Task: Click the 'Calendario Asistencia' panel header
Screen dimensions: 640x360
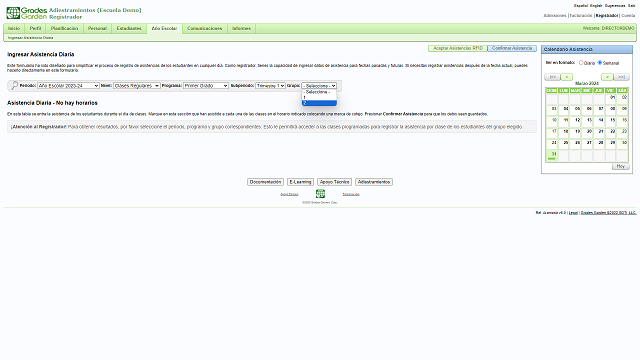Action: click(x=587, y=49)
